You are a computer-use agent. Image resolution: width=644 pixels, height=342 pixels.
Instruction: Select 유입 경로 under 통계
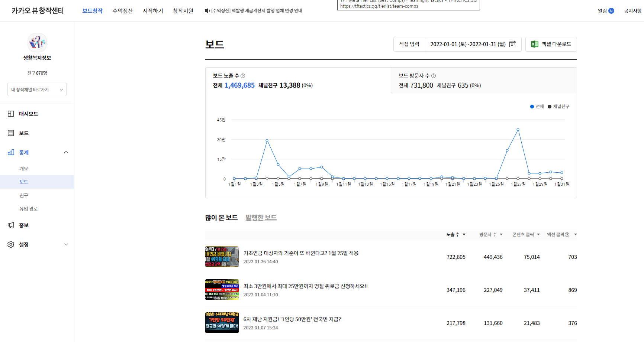coord(29,209)
